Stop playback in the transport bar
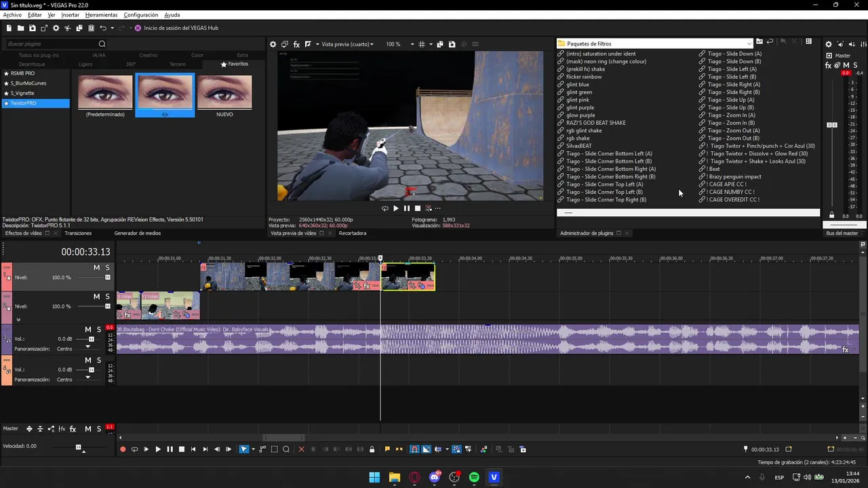 (x=181, y=449)
